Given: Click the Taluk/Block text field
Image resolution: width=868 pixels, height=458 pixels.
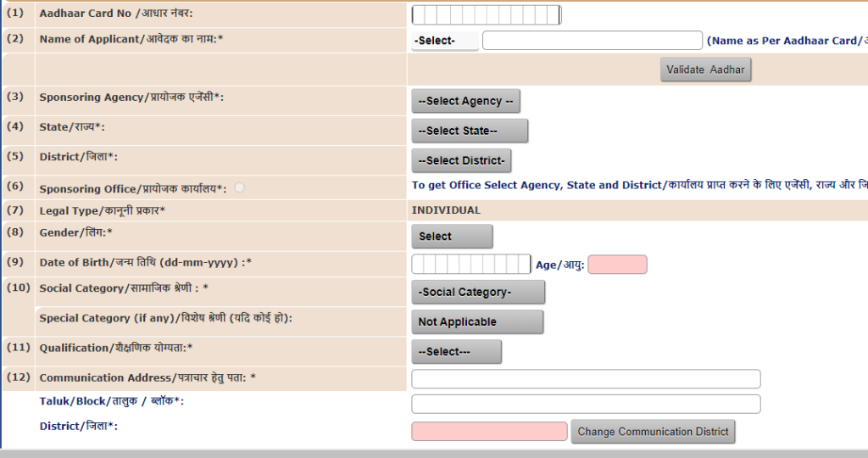Looking at the screenshot, I should pyautogui.click(x=586, y=405).
